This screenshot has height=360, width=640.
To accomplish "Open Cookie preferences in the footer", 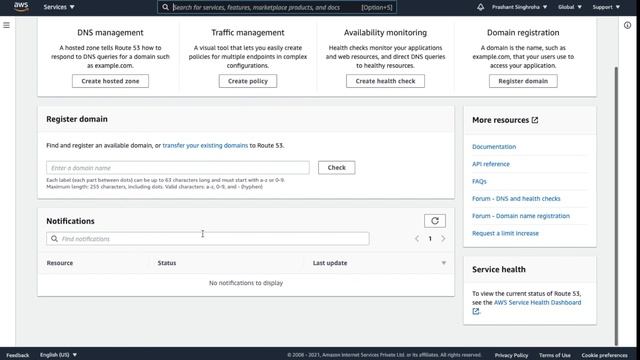I will pos(604,355).
